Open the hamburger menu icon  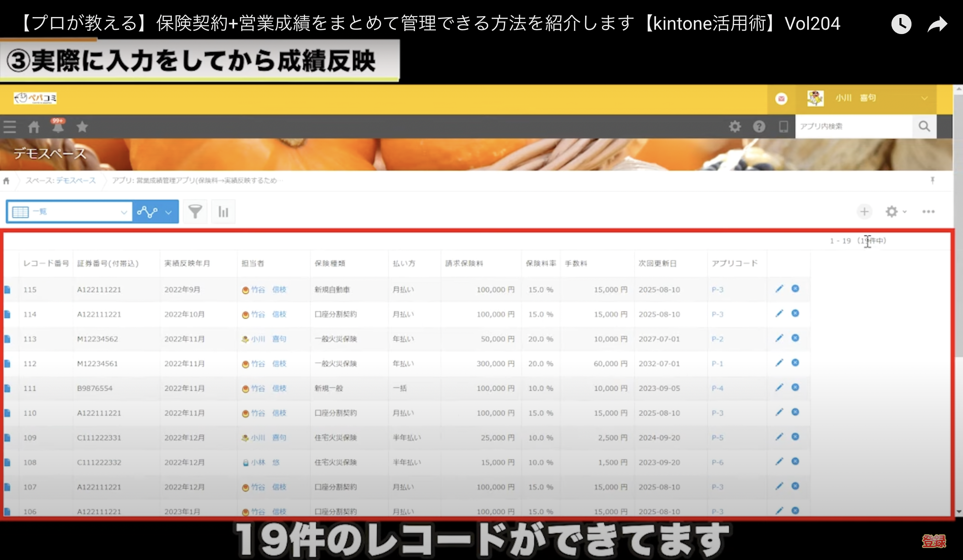pos(10,127)
